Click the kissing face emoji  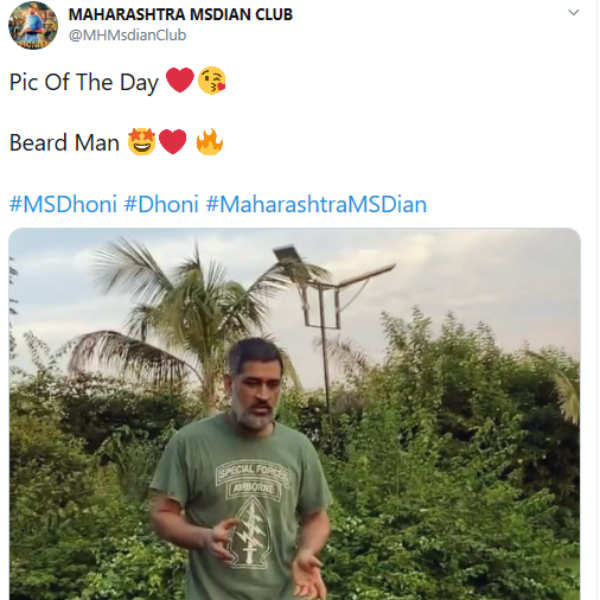211,82
